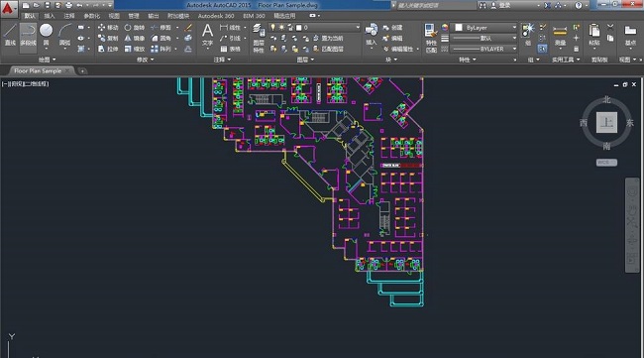Open the BYLAYER linetype dropdown
The image size is (644, 358).
[x=483, y=49]
